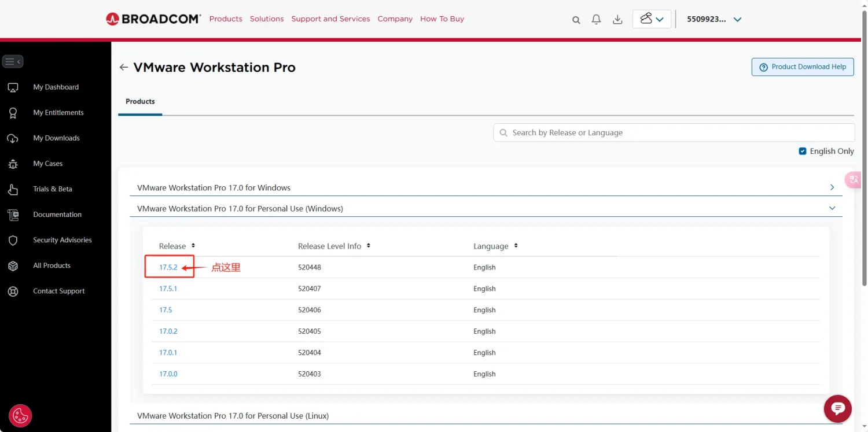
Task: Open Support and Services menu
Action: pyautogui.click(x=330, y=19)
